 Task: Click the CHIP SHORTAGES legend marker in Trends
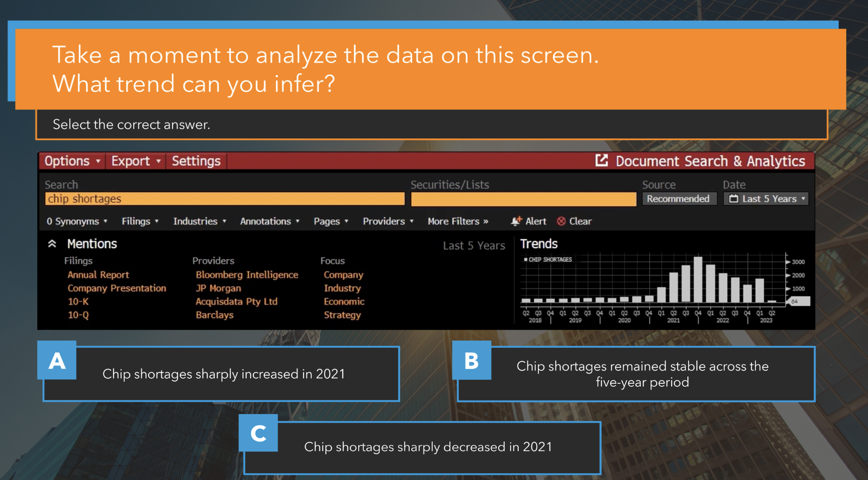click(526, 259)
